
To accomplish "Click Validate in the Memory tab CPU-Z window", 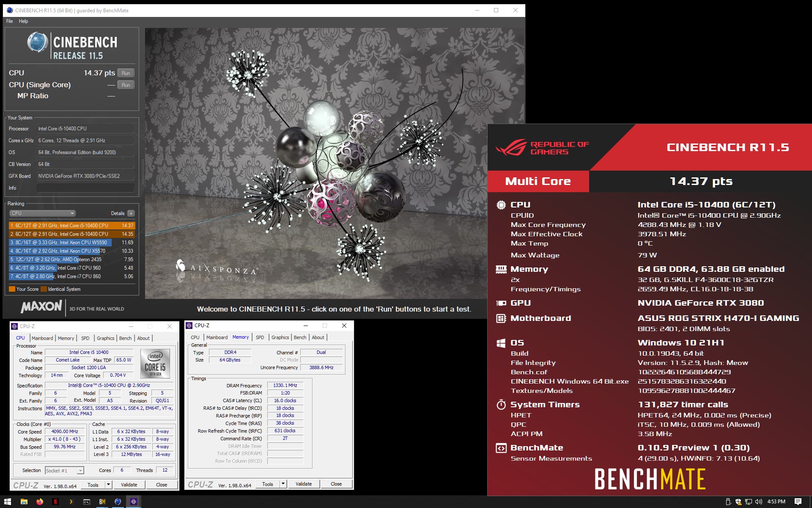I will click(304, 484).
